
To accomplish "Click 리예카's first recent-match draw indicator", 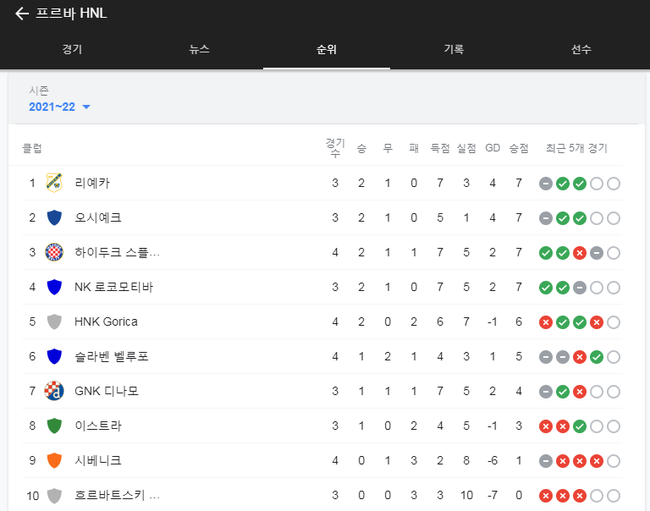I will click(546, 184).
